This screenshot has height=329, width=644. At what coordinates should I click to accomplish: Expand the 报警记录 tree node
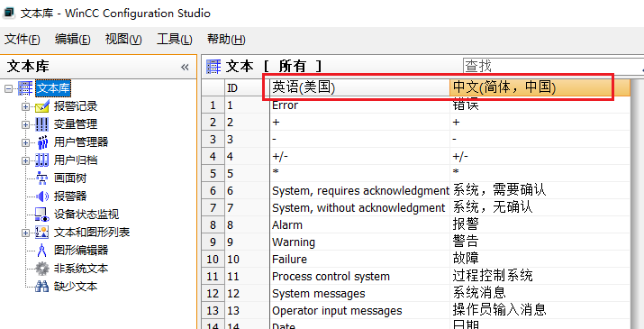25,106
